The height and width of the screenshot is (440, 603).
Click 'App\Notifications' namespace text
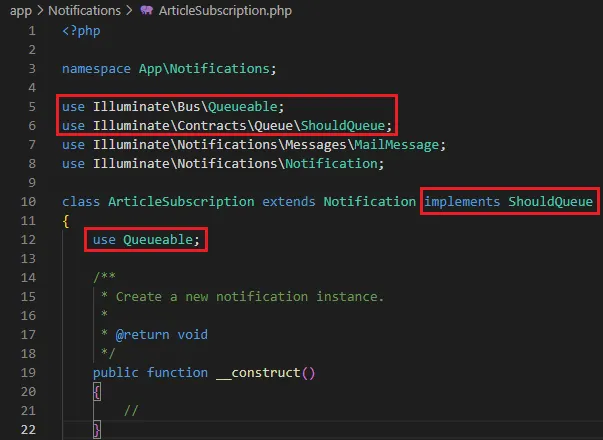(x=204, y=68)
